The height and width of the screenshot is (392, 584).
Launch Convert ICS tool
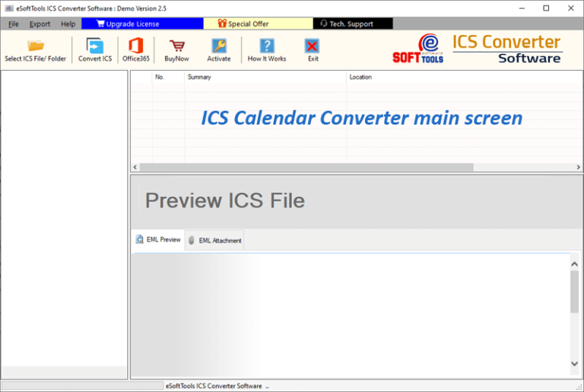pos(95,50)
